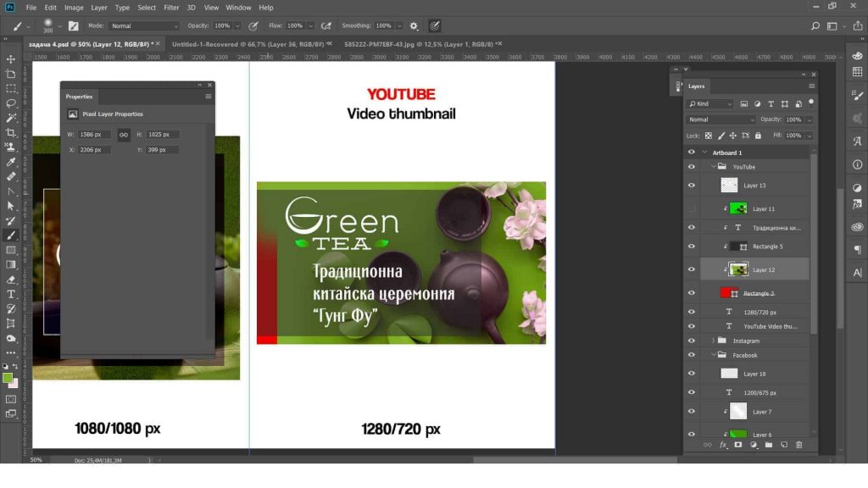Select the Eraser tool
The image size is (868, 488).
tap(10, 280)
